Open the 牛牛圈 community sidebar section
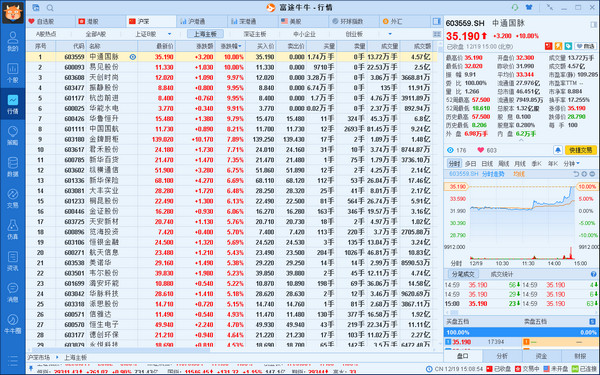The height and width of the screenshot is (375, 600). click(13, 324)
